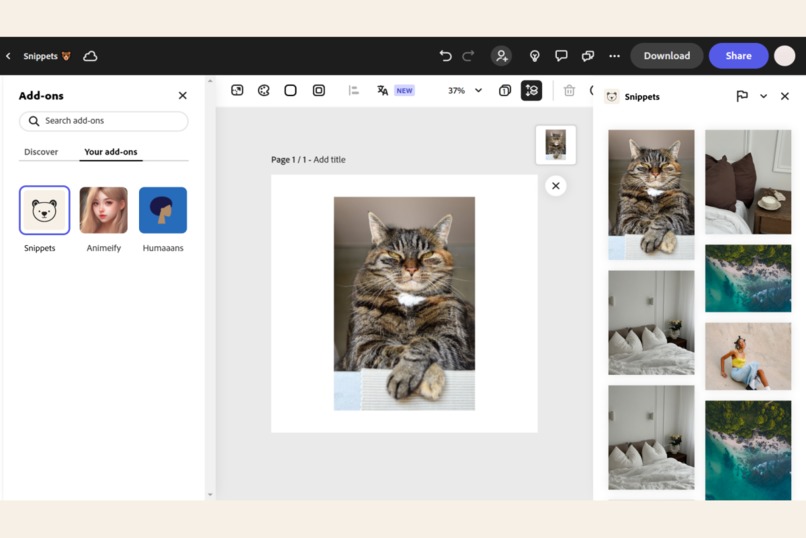Viewport: 806px width, 538px height.
Task: Switch to the Your add-ons tab
Action: [111, 152]
